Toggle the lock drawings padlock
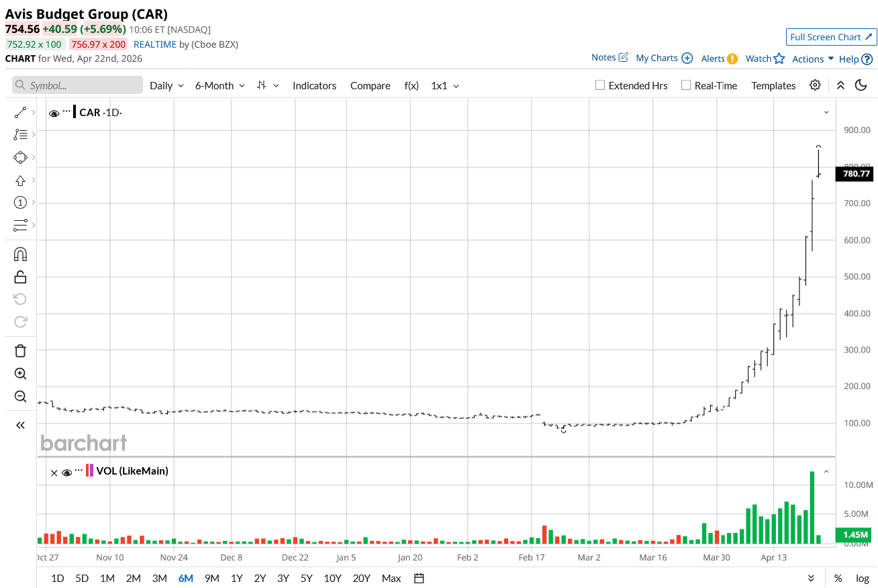The width and height of the screenshot is (878, 588). point(20,277)
